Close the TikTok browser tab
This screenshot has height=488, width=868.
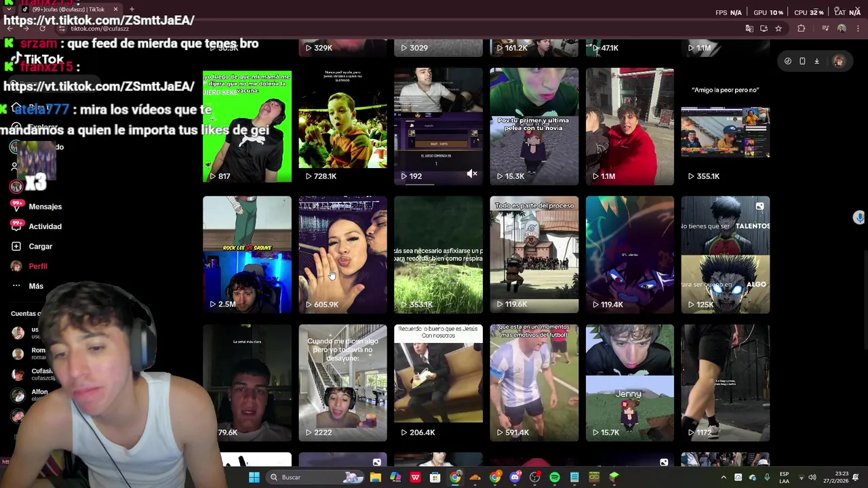coord(115,9)
